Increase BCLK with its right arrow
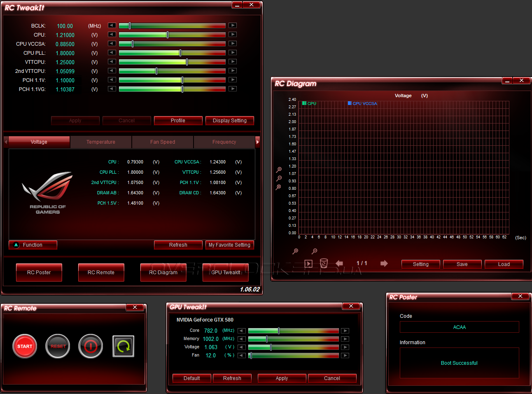The height and width of the screenshot is (394, 532). click(x=233, y=26)
